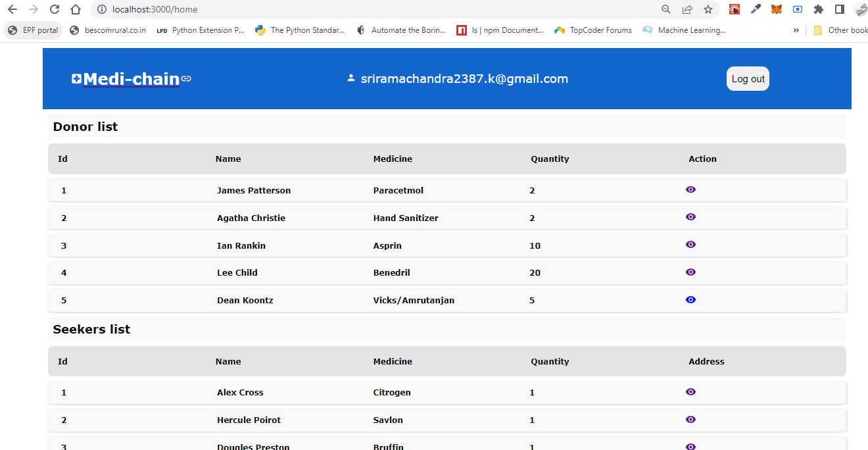Click the Savlon medicine cell
The width and height of the screenshot is (868, 450).
(388, 420)
